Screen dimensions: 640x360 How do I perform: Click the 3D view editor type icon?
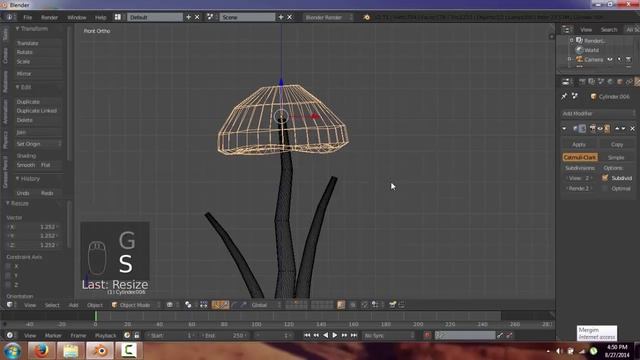point(10,305)
